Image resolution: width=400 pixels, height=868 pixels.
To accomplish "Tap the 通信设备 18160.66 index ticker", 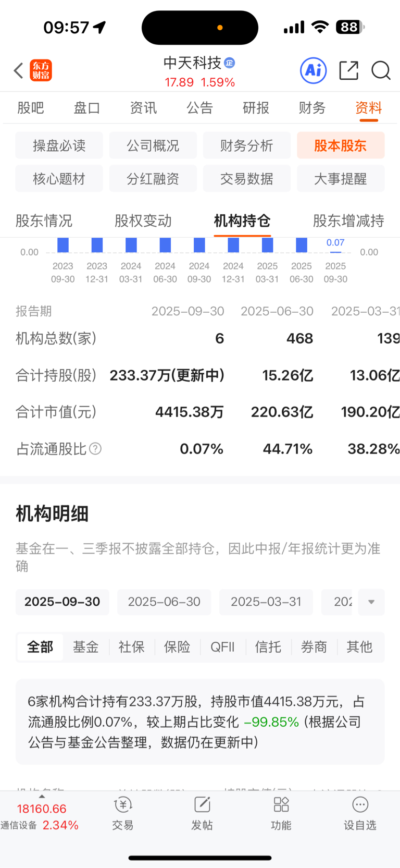I will 40,817.
